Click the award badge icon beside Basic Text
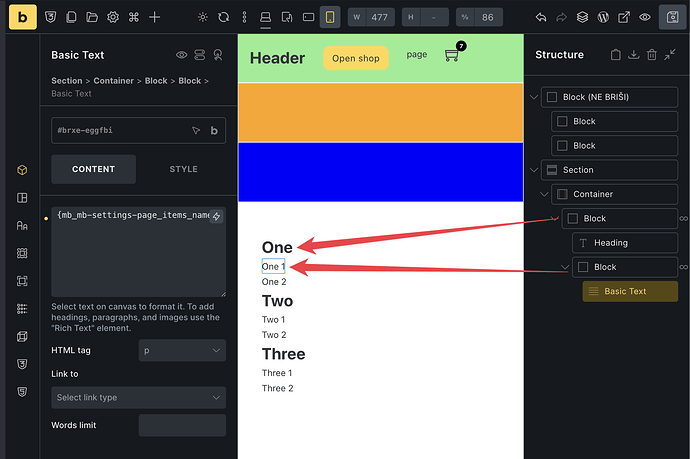Image resolution: width=690 pixels, height=459 pixels. [218, 55]
